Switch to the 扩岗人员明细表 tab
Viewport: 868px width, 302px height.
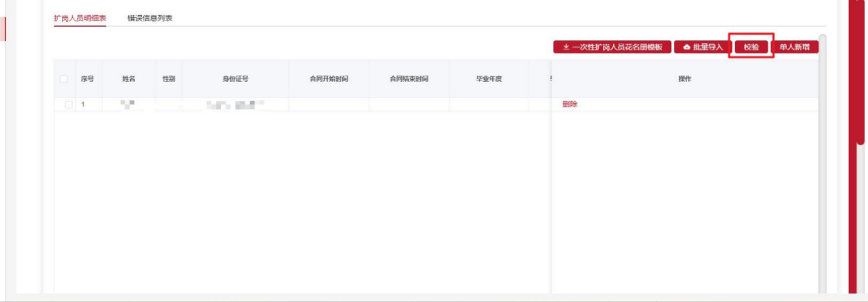tap(80, 18)
